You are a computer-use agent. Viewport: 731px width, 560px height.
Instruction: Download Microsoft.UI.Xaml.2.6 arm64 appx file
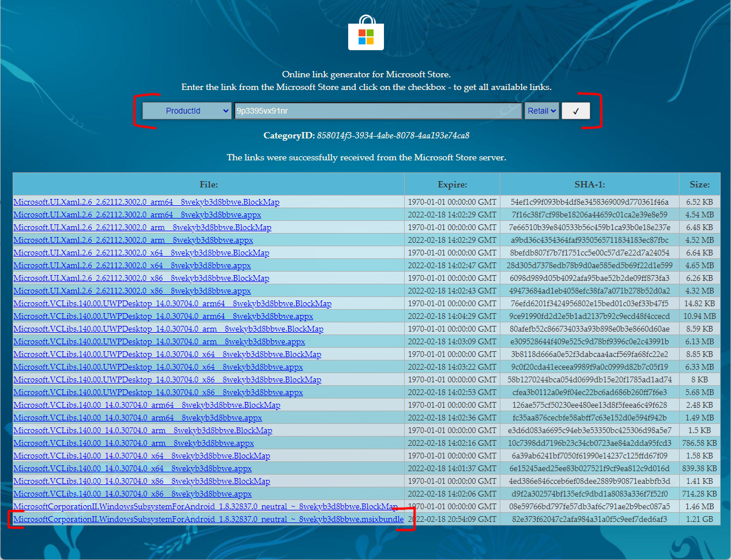[137, 215]
